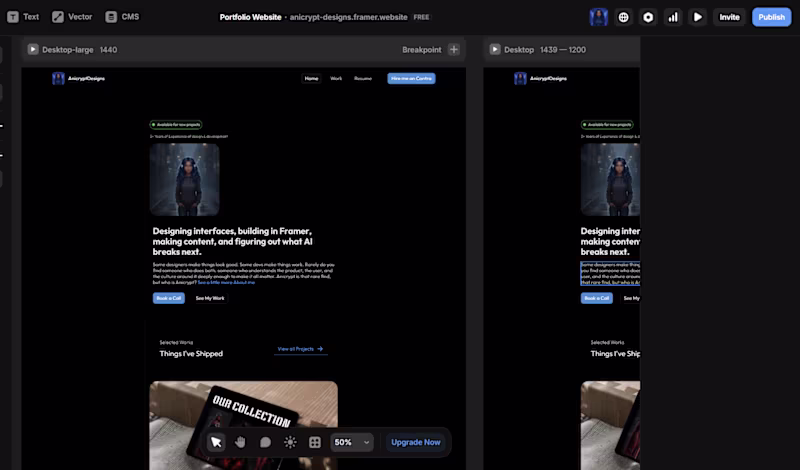This screenshot has height=470, width=800.
Task: Select the Work nav item
Action: [336, 78]
